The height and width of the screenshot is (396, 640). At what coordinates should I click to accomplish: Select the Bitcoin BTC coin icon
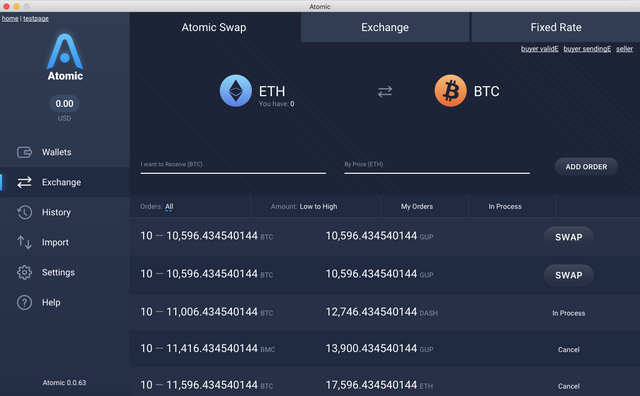450,91
